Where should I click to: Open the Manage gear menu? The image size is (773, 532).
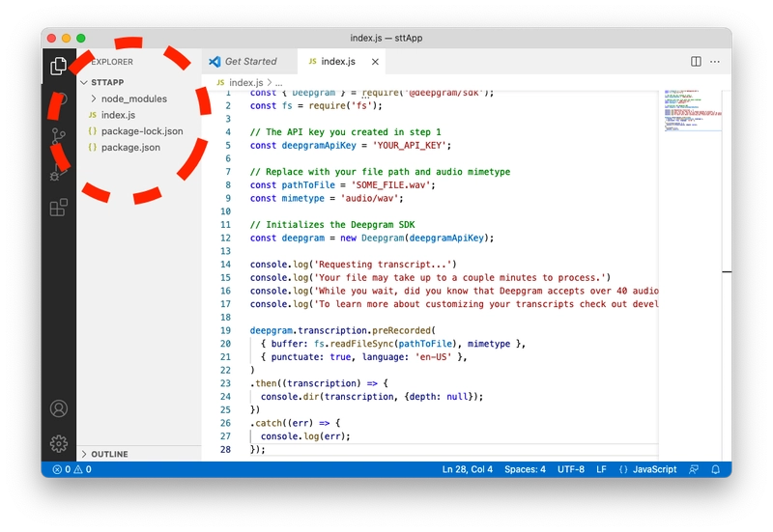pyautogui.click(x=59, y=444)
